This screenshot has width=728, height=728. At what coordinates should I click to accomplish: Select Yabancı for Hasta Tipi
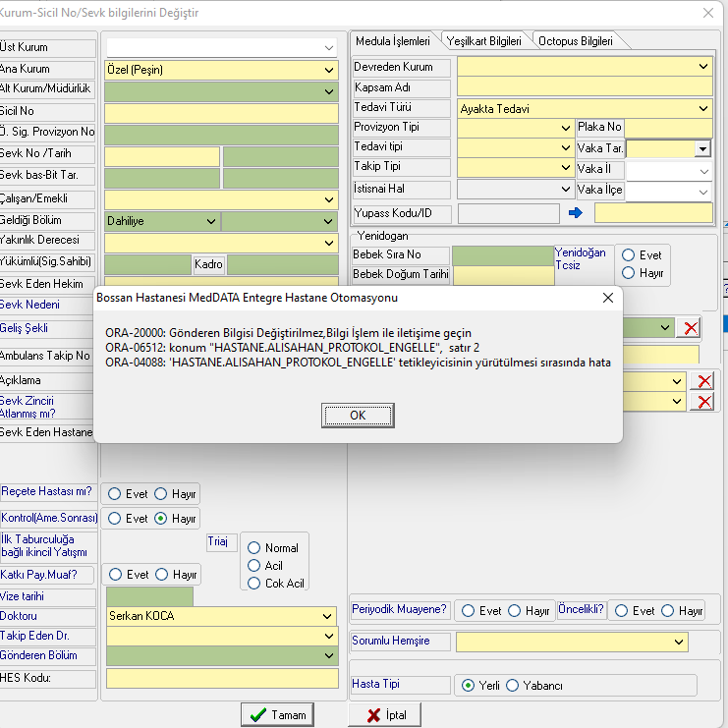tap(512, 685)
